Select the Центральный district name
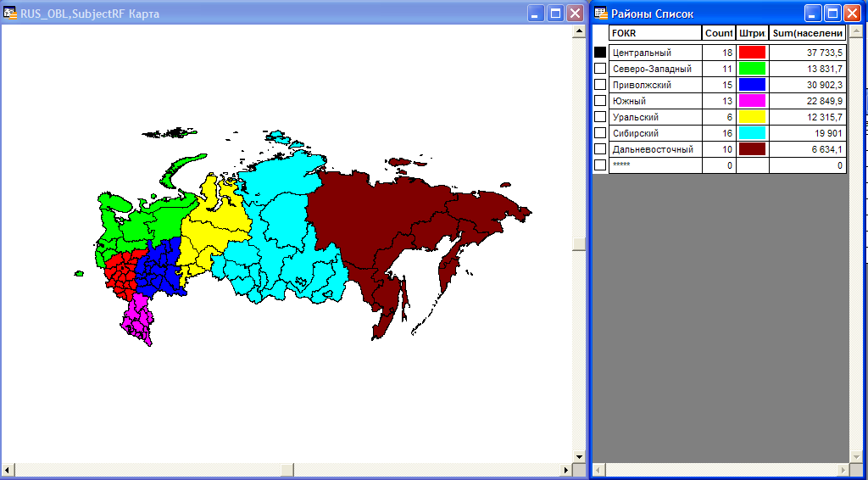Screen dimensions: 868x480 [x=642, y=53]
